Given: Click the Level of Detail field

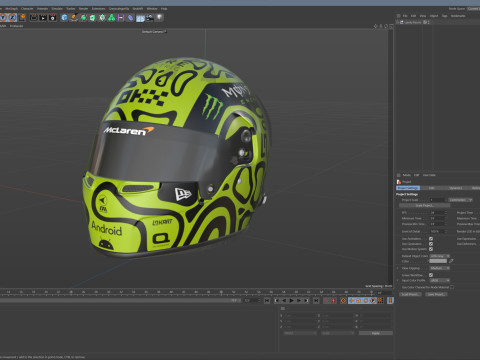Looking at the screenshot, I should pyautogui.click(x=438, y=231).
